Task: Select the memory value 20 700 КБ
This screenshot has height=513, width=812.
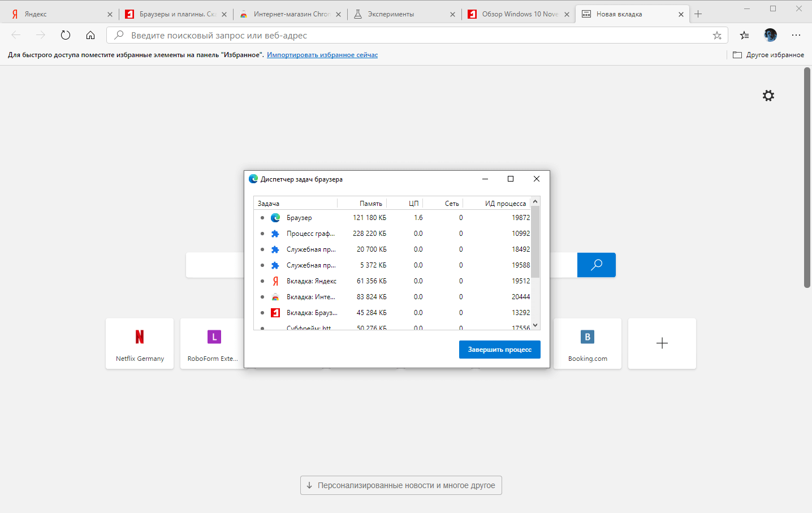Action: 372,249
